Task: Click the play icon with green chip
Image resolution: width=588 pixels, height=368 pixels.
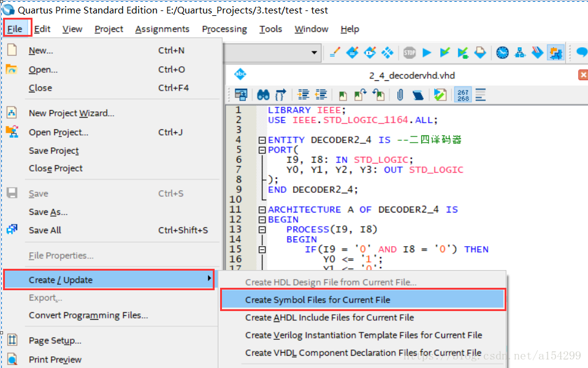Action: click(463, 53)
